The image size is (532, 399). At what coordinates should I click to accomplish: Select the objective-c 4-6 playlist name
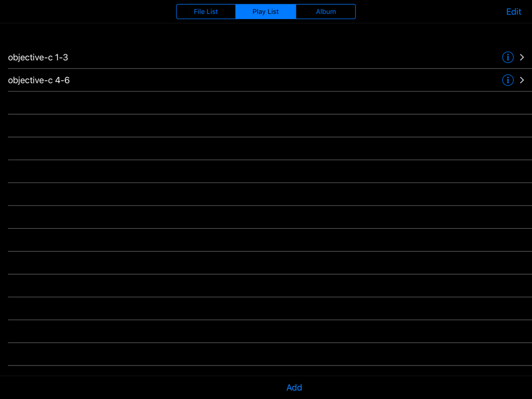pyautogui.click(x=39, y=80)
